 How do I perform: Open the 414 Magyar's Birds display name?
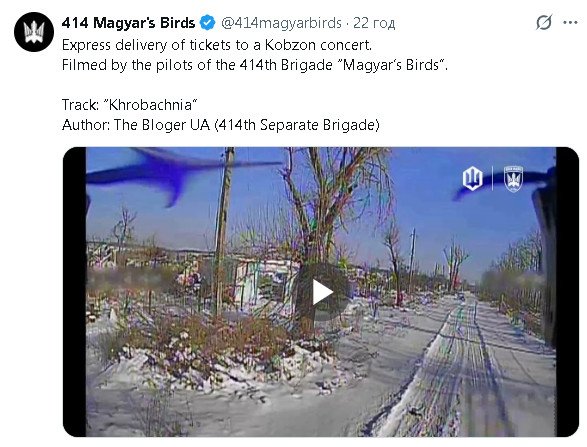[x=128, y=23]
